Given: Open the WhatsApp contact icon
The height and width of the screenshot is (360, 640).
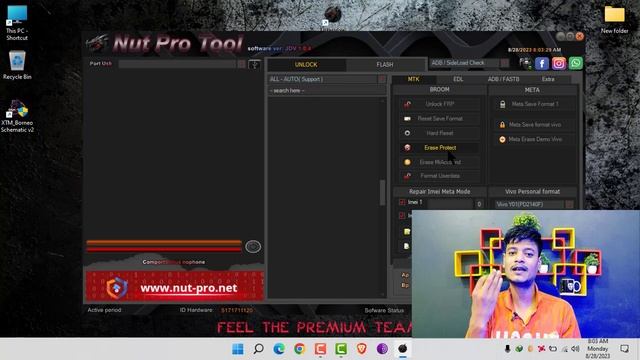Looking at the screenshot, I should 576,63.
